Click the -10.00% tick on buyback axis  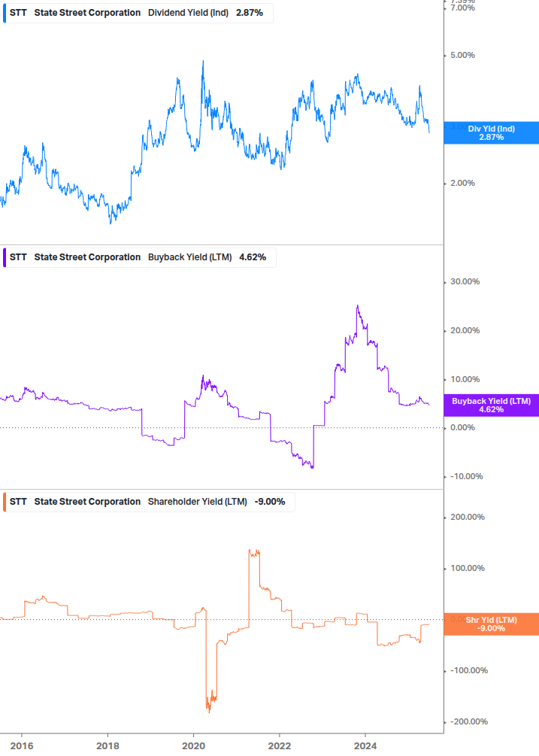pos(466,476)
